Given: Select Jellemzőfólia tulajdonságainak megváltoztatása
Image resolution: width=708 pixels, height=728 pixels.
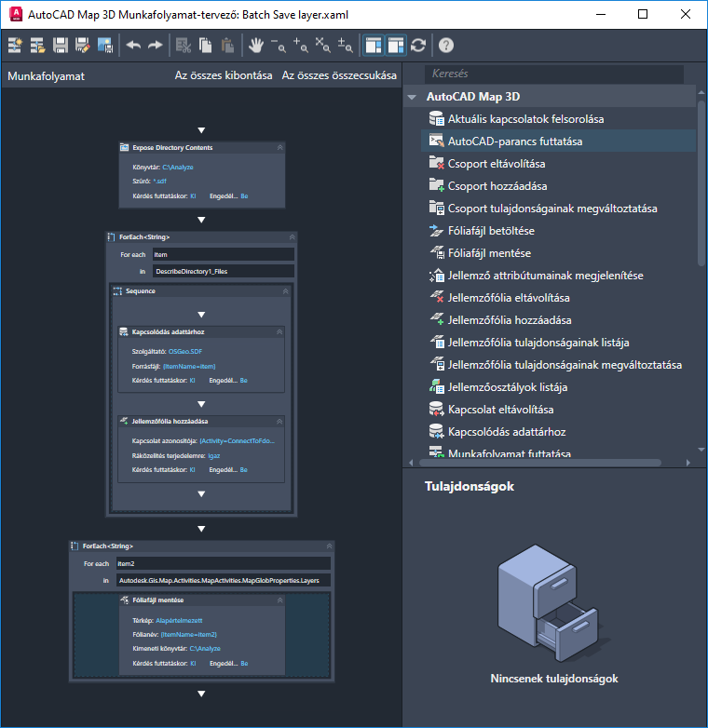Looking at the screenshot, I should 558,364.
